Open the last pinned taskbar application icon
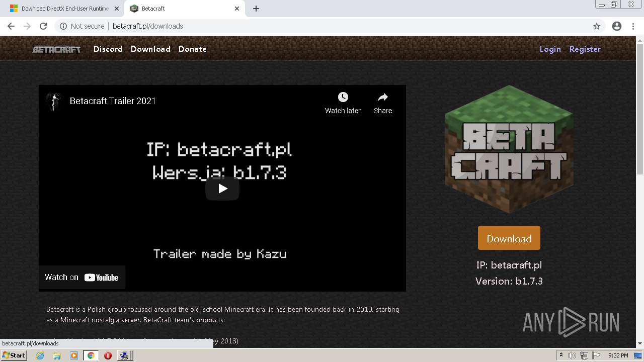This screenshot has height=362, width=644. coord(124,355)
